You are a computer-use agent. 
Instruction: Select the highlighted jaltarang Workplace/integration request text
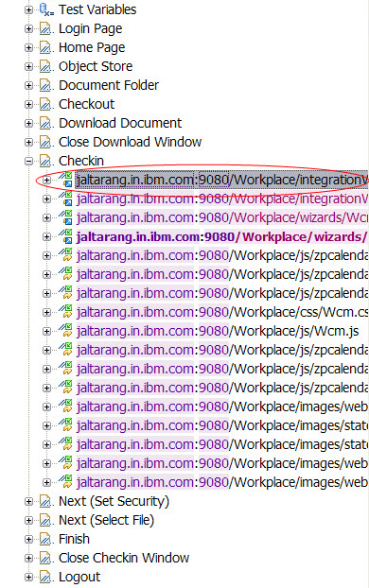[222, 180]
